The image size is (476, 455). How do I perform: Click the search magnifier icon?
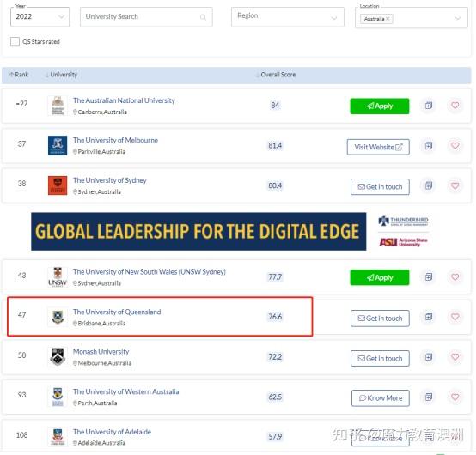pyautogui.click(x=203, y=17)
